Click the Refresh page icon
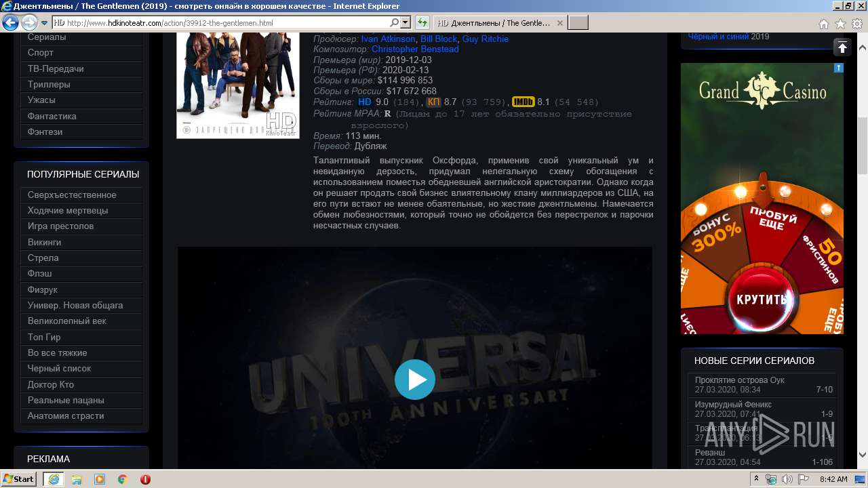 click(x=422, y=23)
